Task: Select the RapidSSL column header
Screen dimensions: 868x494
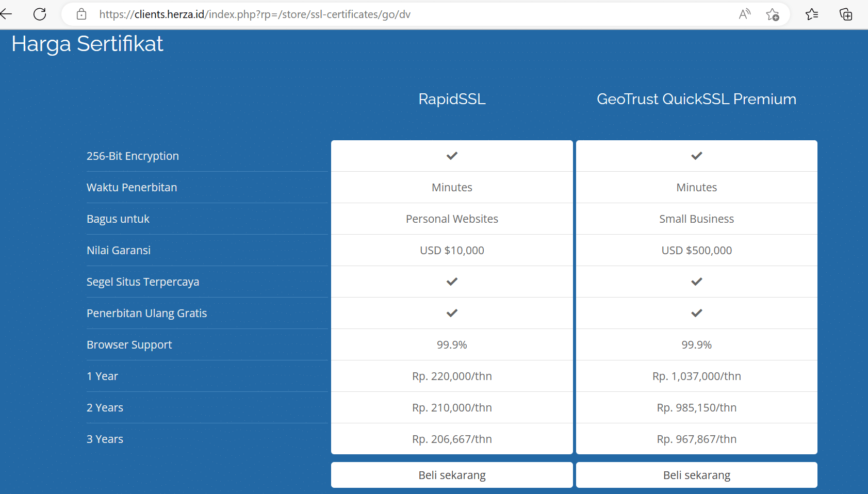Action: [451, 99]
